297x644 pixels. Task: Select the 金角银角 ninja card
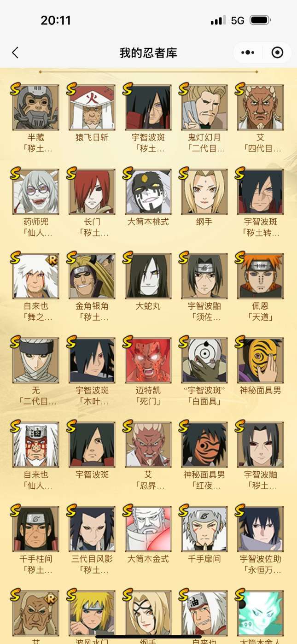coord(92,276)
